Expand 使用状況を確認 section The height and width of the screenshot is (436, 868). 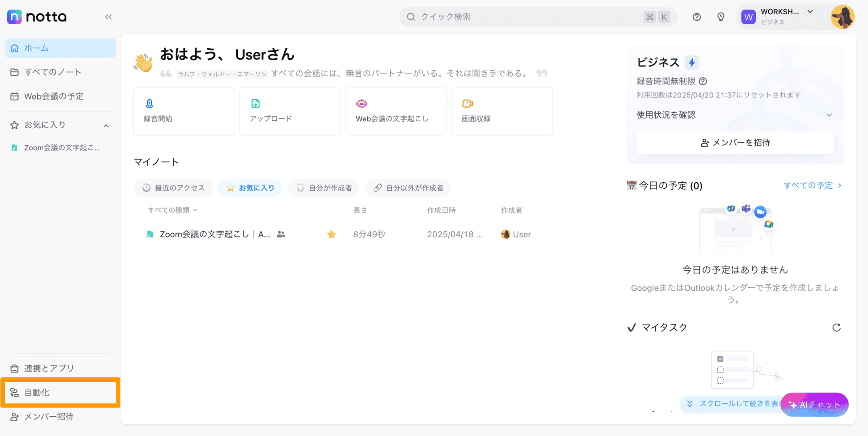[735, 115]
